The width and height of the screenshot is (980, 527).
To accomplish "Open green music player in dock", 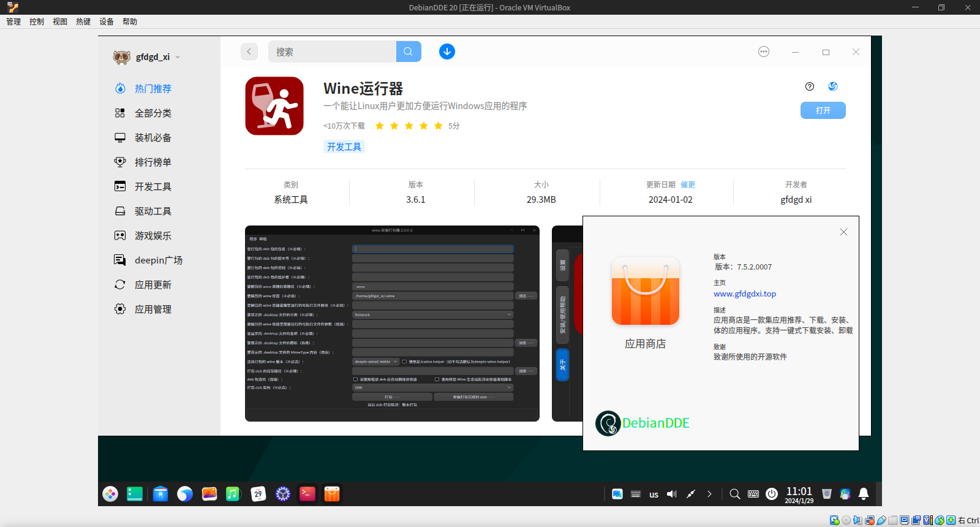I will [x=233, y=494].
